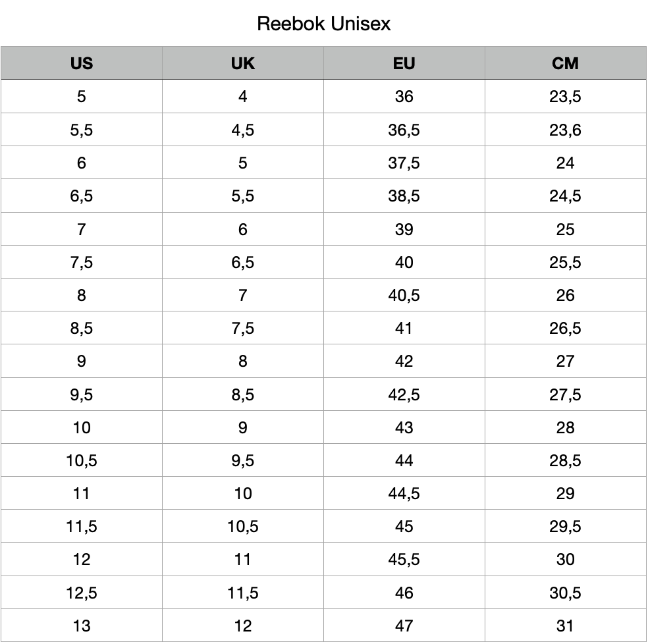Viewport: 648px width, 644px height.
Task: Click EU size 42 cell
Action: (404, 362)
